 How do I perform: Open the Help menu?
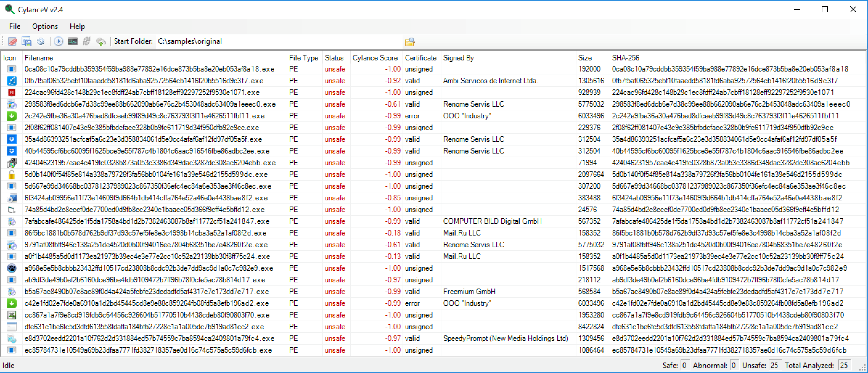pos(77,26)
